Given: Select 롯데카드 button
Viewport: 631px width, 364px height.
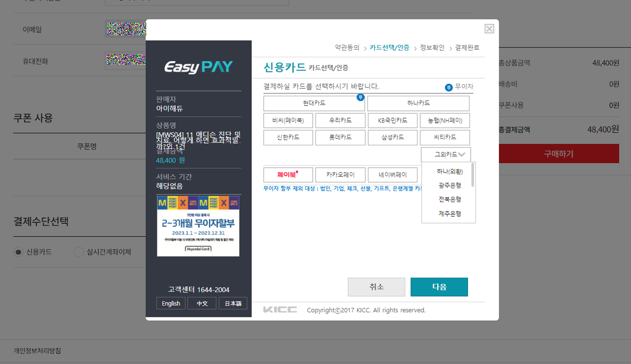Looking at the screenshot, I should click(340, 137).
